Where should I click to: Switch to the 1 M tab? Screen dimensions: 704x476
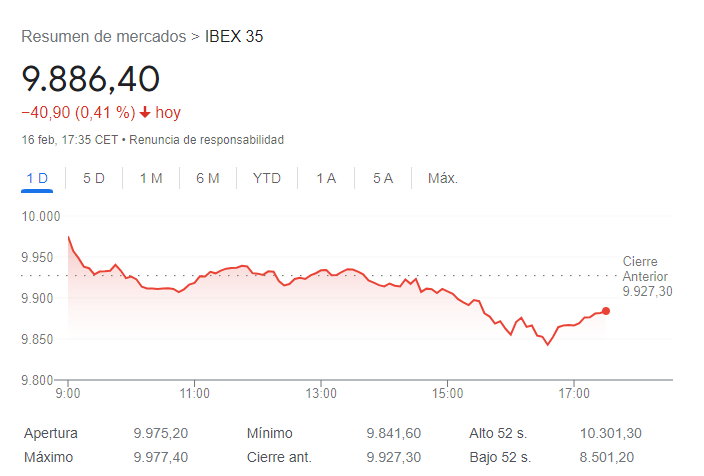coord(151,178)
